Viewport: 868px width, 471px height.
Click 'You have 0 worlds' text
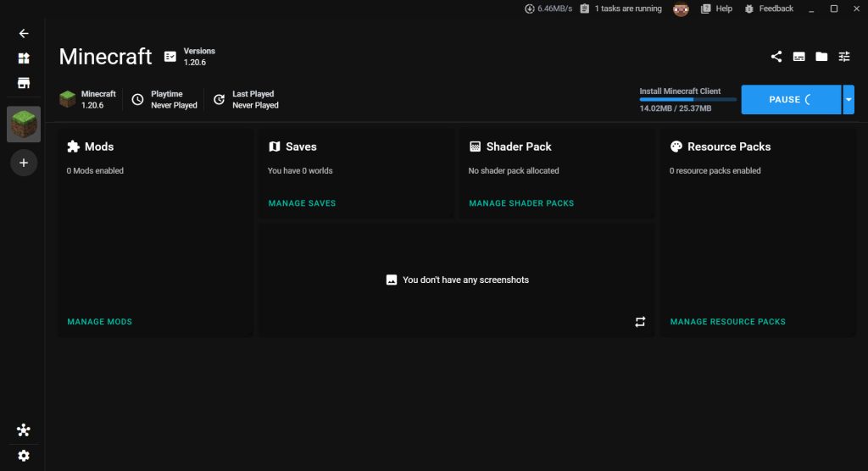tap(300, 171)
